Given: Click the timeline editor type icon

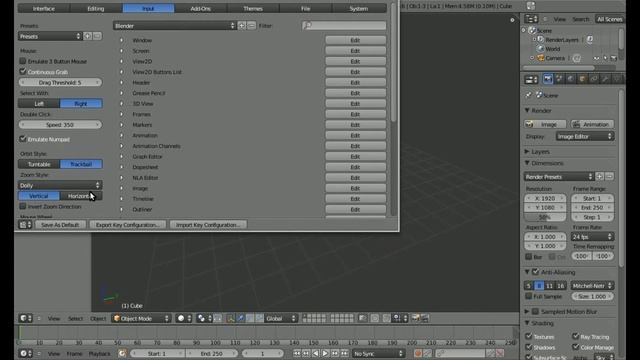Looking at the screenshot, I should point(26,353).
